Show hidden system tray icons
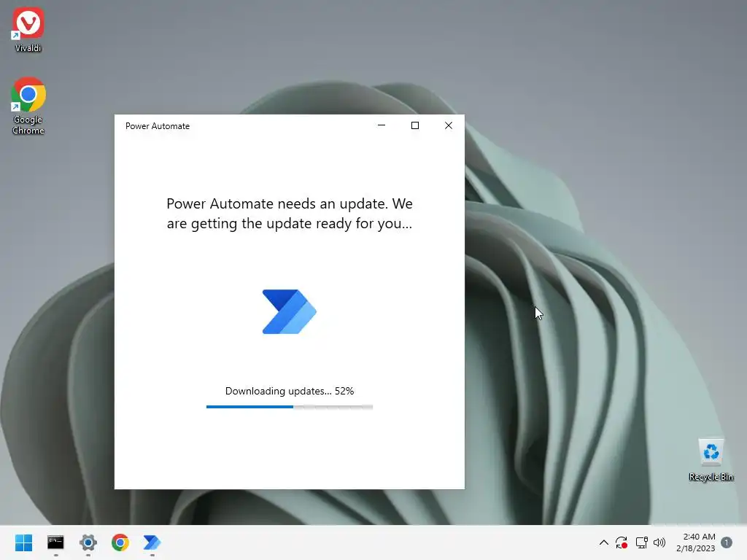This screenshot has width=747, height=560. point(603,542)
